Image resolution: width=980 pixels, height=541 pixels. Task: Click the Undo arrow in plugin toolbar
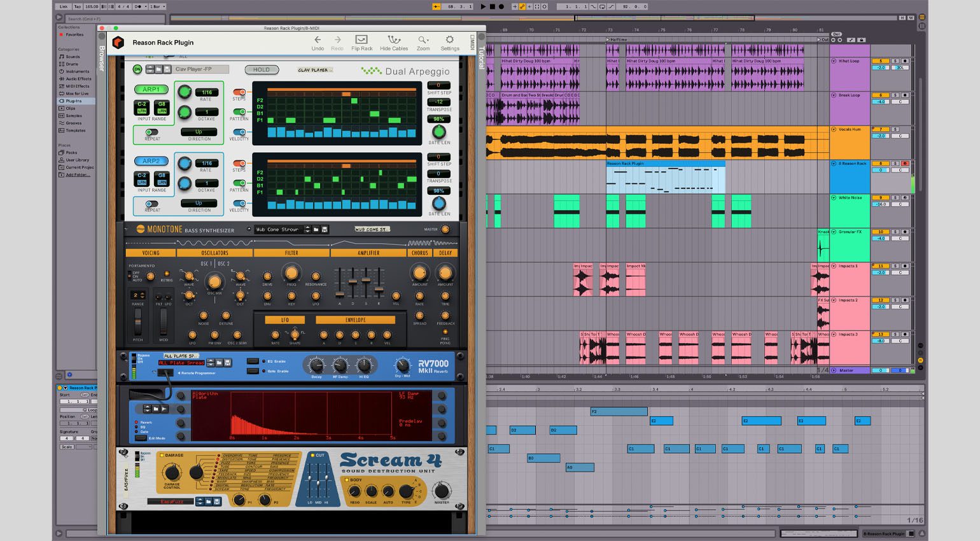[x=318, y=40]
